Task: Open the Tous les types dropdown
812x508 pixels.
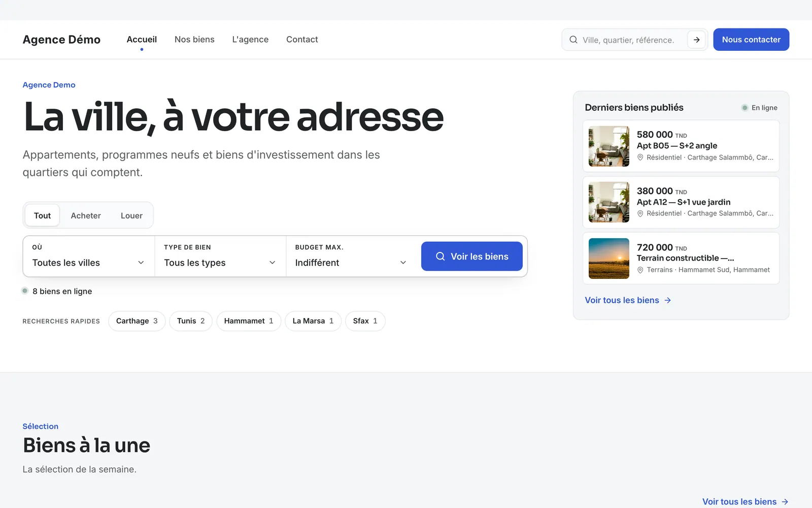Action: (x=220, y=257)
